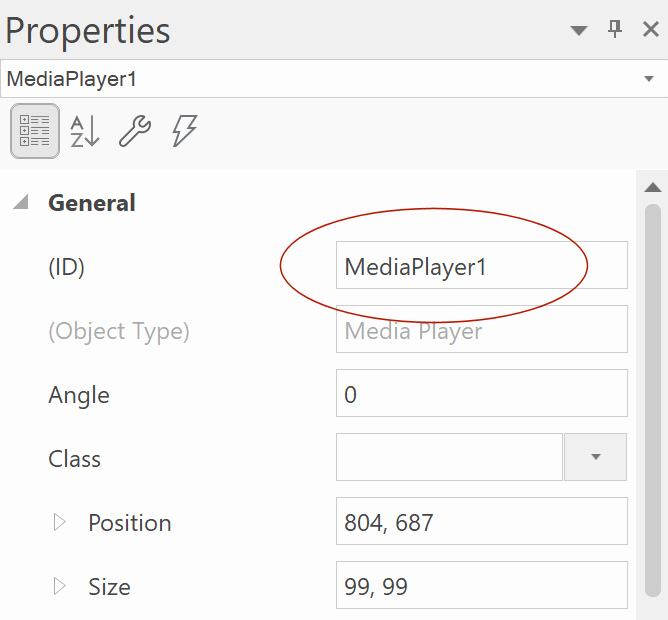Open the wrench properties tab icon
The width and height of the screenshot is (668, 620).
point(134,131)
